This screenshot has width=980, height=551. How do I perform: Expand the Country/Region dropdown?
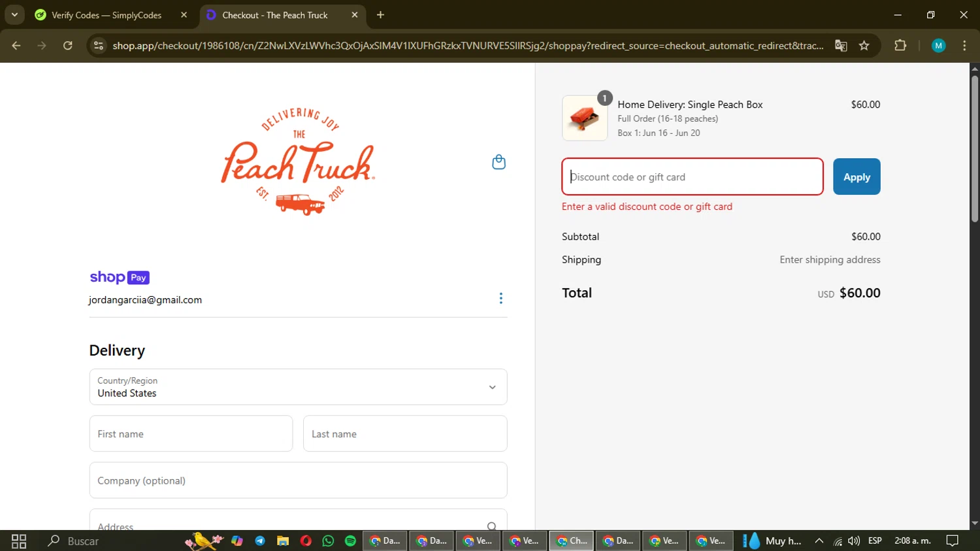298,387
